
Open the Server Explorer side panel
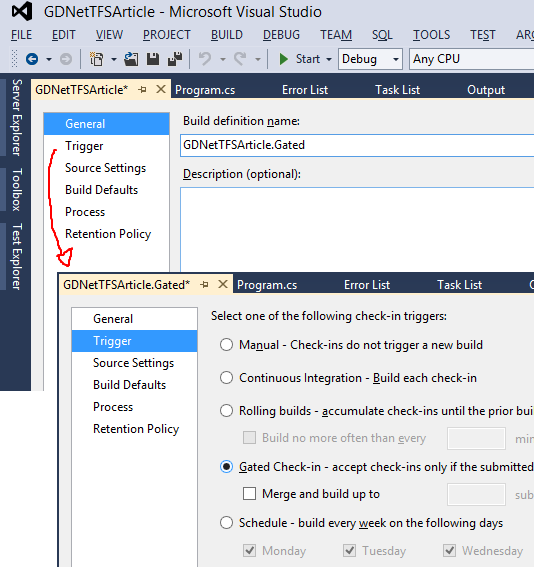17,118
